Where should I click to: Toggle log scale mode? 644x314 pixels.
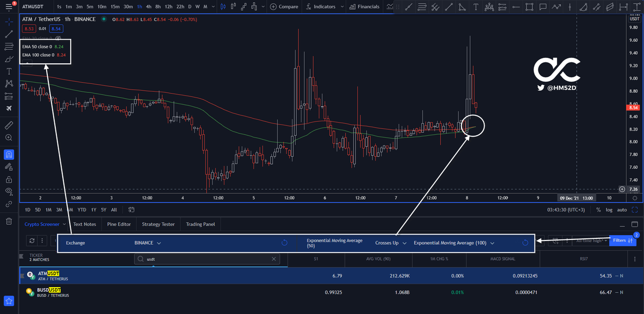pyautogui.click(x=610, y=210)
